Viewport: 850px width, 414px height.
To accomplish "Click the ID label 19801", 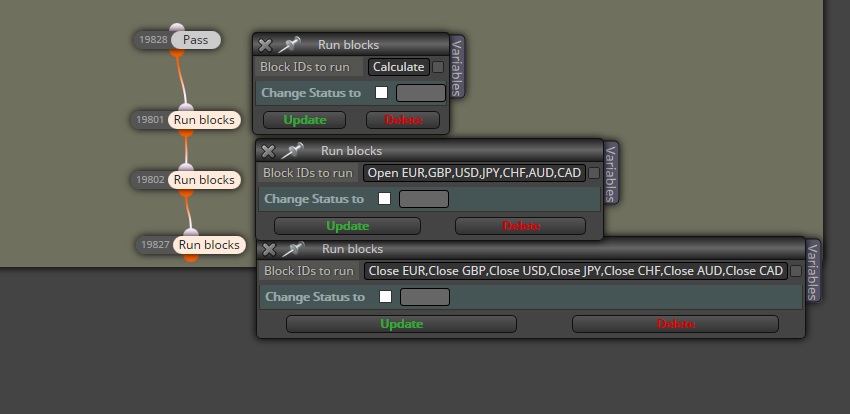I will coord(150,120).
